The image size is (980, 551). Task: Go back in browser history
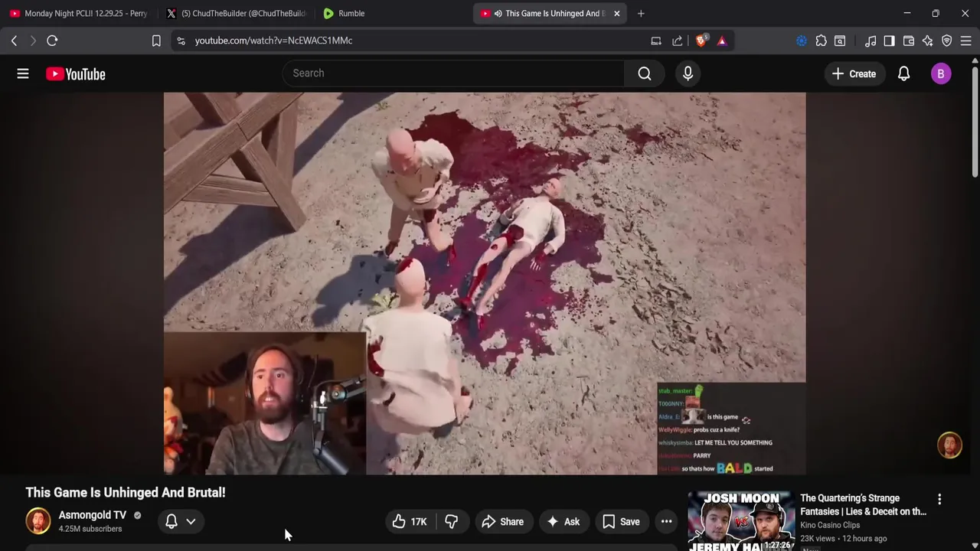pyautogui.click(x=14, y=41)
